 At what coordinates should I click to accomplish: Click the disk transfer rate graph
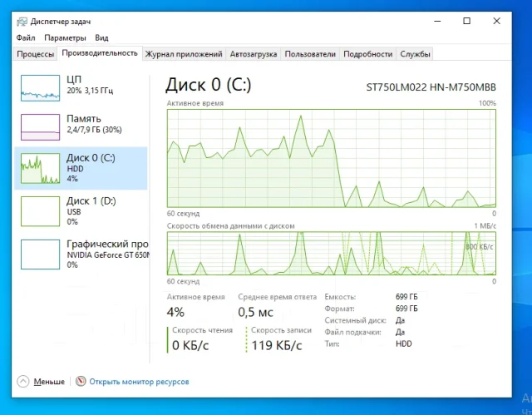(x=332, y=254)
